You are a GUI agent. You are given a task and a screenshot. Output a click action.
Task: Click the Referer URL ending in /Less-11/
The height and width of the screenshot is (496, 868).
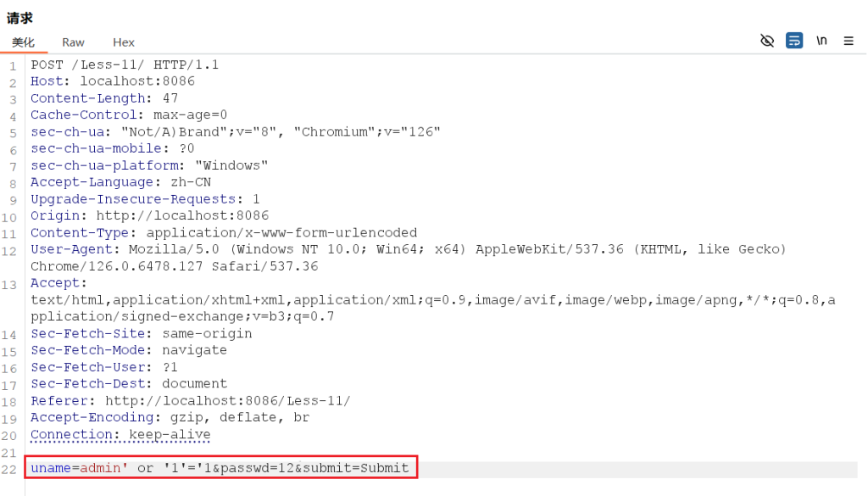[227, 401]
